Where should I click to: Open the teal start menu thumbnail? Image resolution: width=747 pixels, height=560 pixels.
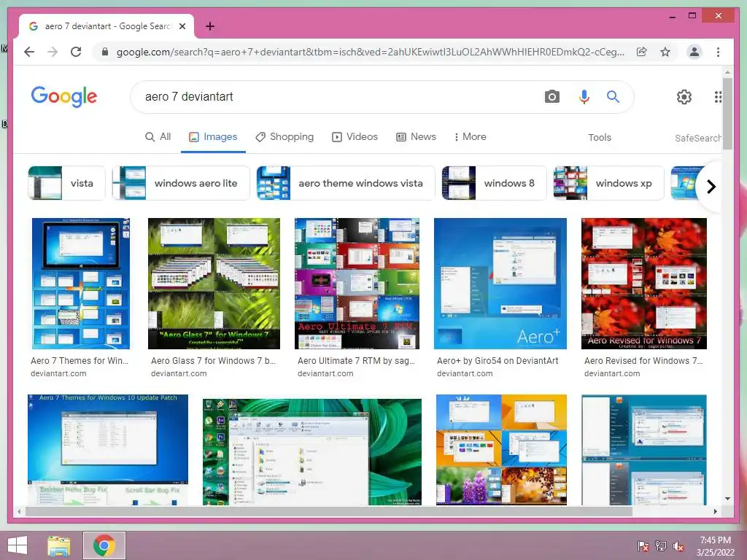[x=644, y=449]
